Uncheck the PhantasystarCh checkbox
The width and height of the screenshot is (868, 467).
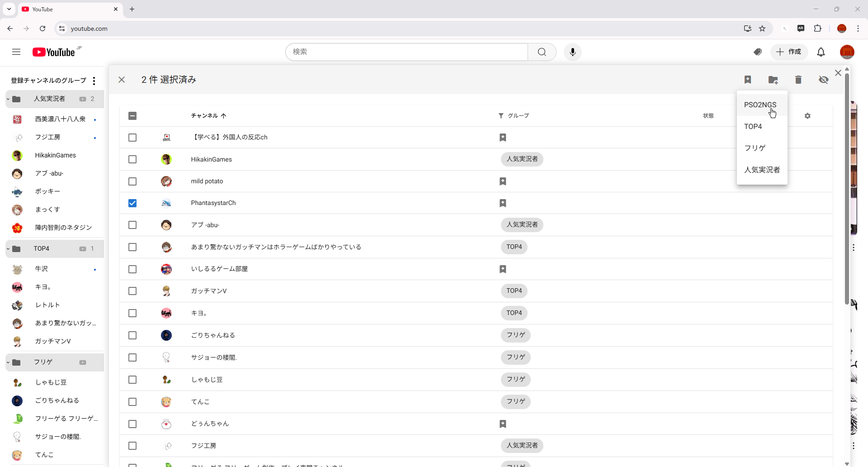coord(132,203)
